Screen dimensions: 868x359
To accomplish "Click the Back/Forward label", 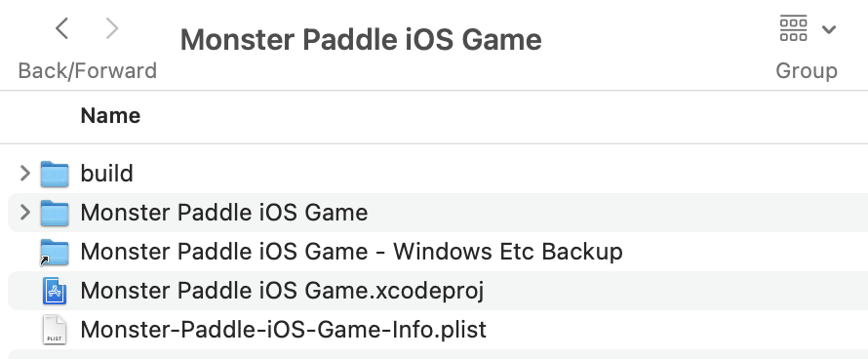I will click(88, 71).
